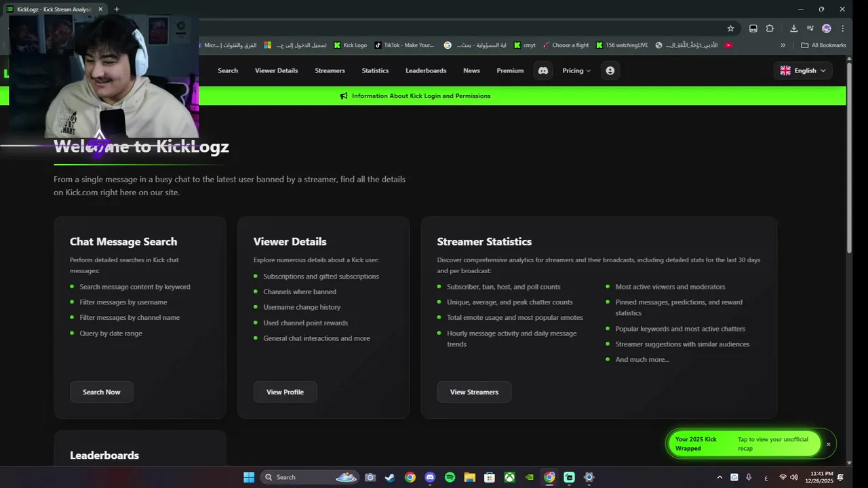Screen dimensions: 868x488
Task: Open the TikTok bookmark
Action: (404, 45)
